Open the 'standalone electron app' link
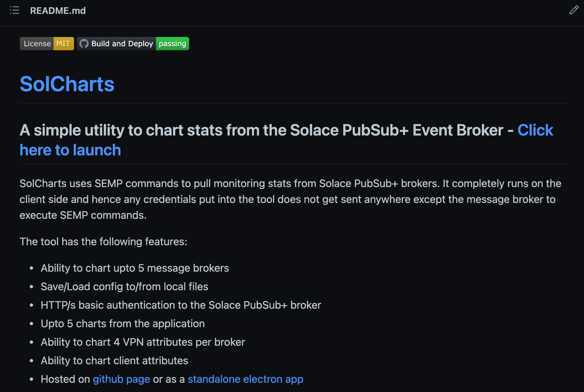 245,379
